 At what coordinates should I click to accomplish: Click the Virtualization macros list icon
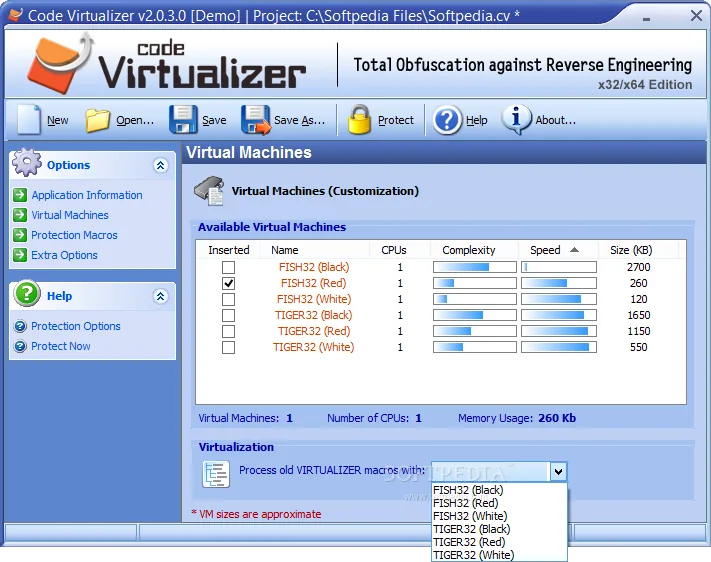pyautogui.click(x=216, y=474)
